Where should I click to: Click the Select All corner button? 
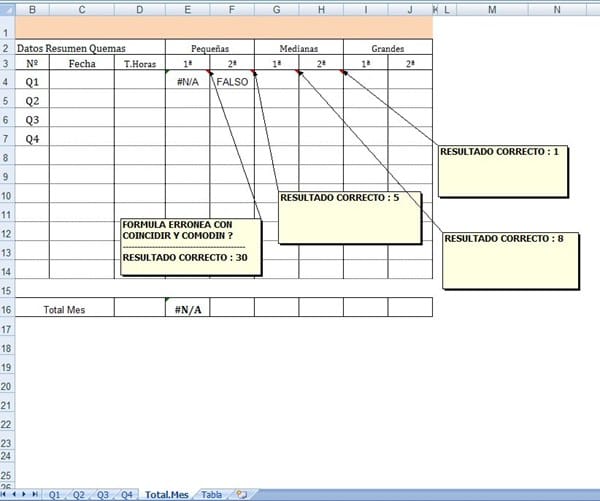8,10
